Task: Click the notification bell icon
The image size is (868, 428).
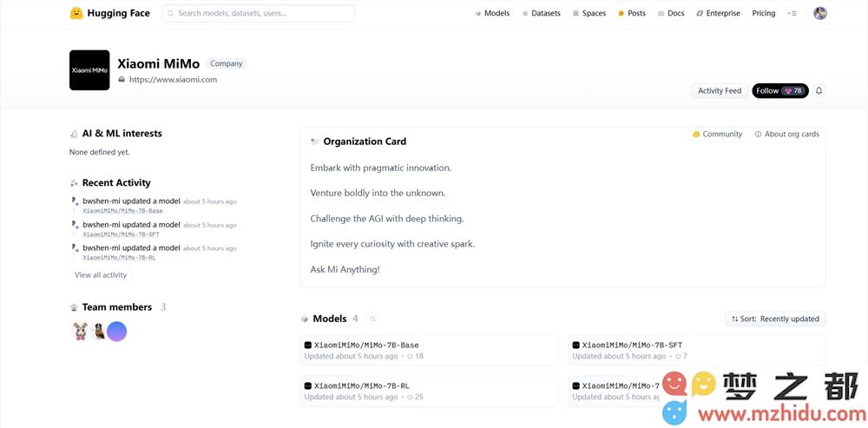Action: [819, 91]
